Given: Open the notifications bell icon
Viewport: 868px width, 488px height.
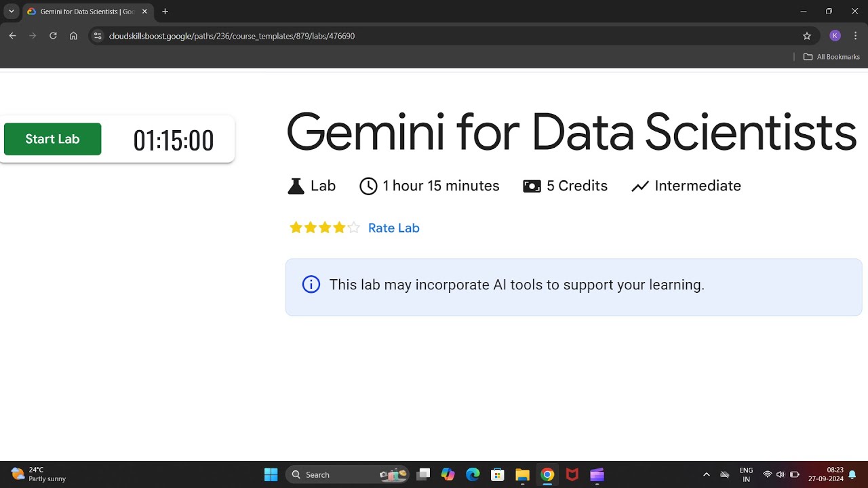Looking at the screenshot, I should [x=852, y=474].
